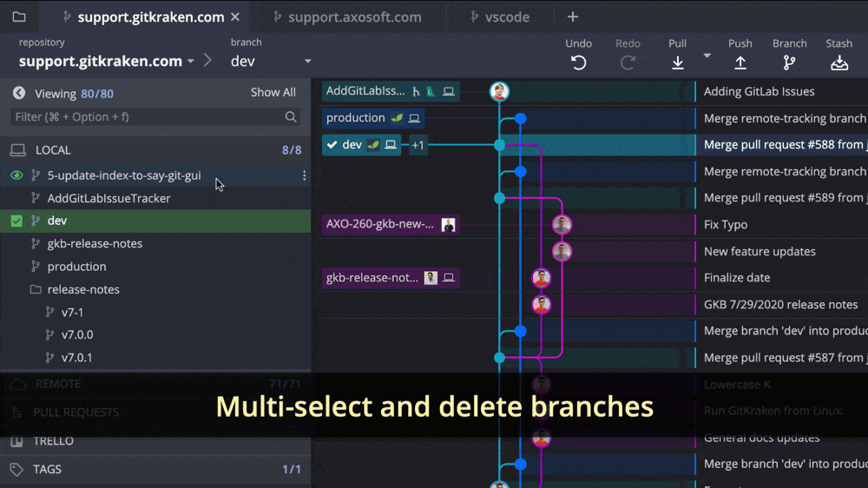868x488 pixels.
Task: Select commit 'Merge pull request #589'
Action: [786, 198]
